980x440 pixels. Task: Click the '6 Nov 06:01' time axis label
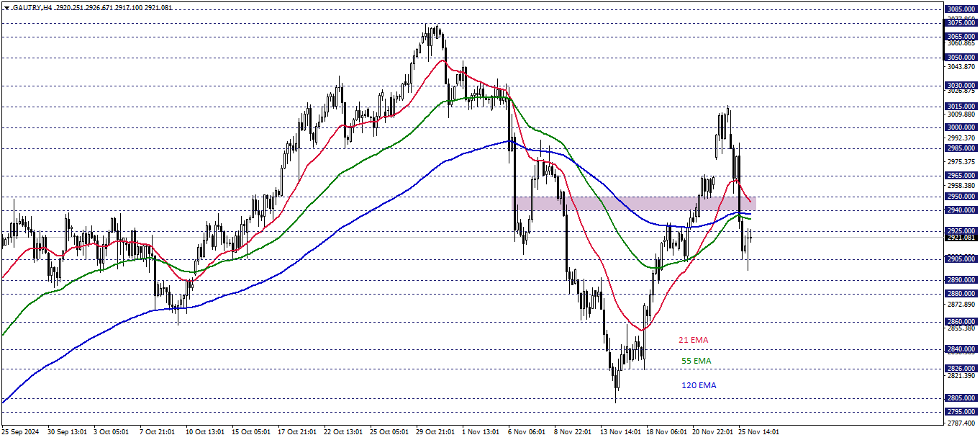click(526, 432)
